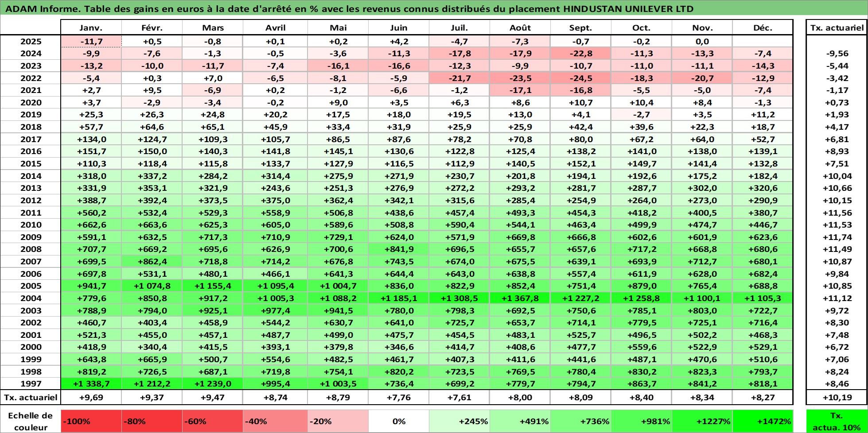Select the 2014 row label
The image size is (868, 433).
click(31, 176)
